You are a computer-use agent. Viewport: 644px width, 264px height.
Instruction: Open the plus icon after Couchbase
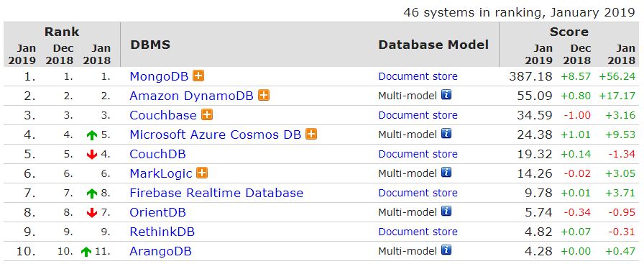point(207,114)
